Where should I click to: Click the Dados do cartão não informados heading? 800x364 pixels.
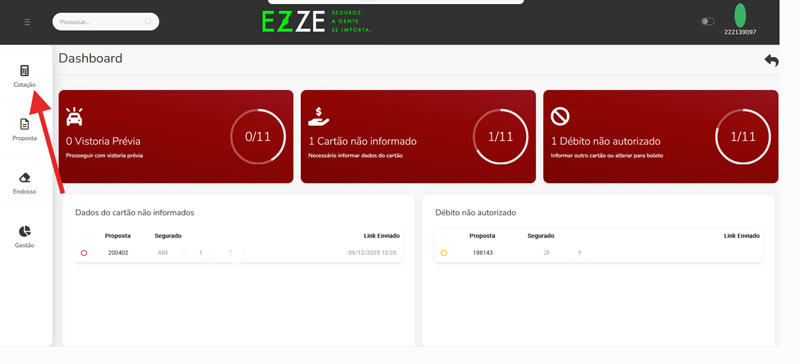[135, 213]
